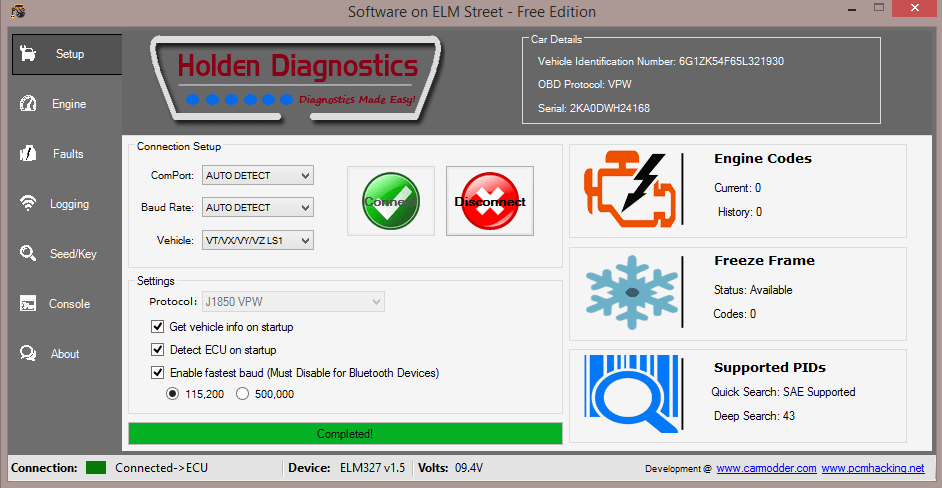Open www.pcmhacking.net link
The height and width of the screenshot is (488, 942).
873,468
